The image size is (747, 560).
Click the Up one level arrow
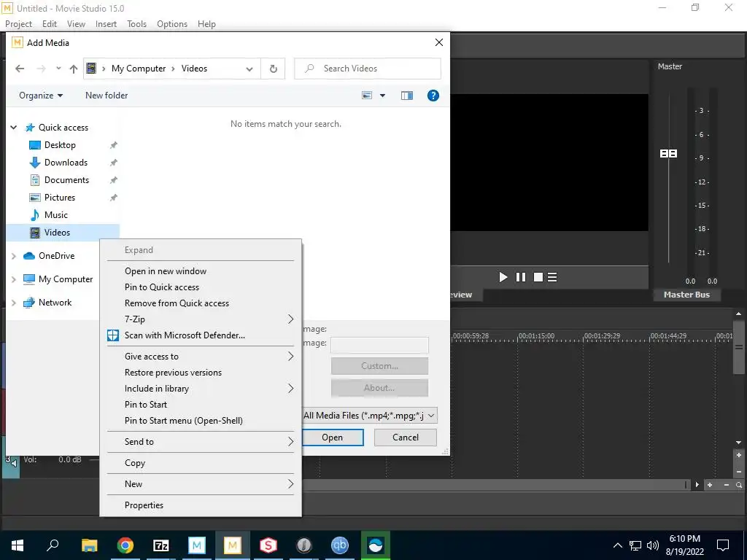[x=74, y=69]
